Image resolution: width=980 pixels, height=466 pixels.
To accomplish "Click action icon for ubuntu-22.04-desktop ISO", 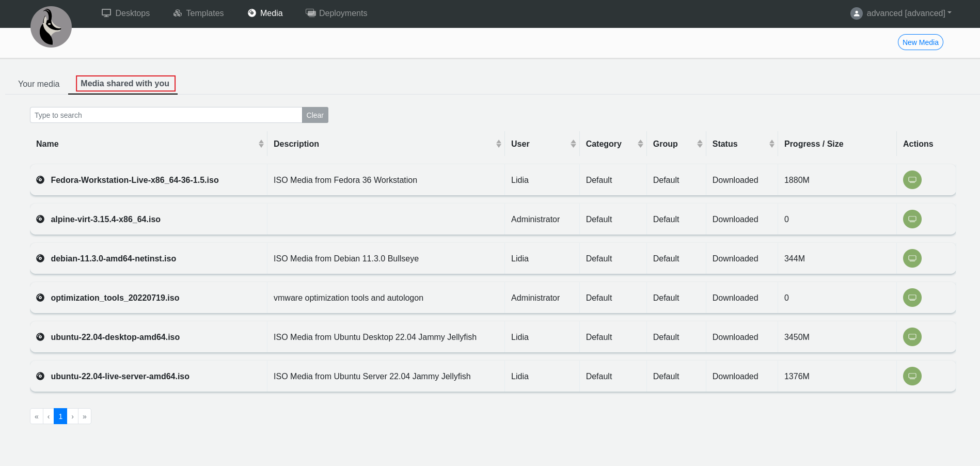I will (912, 337).
